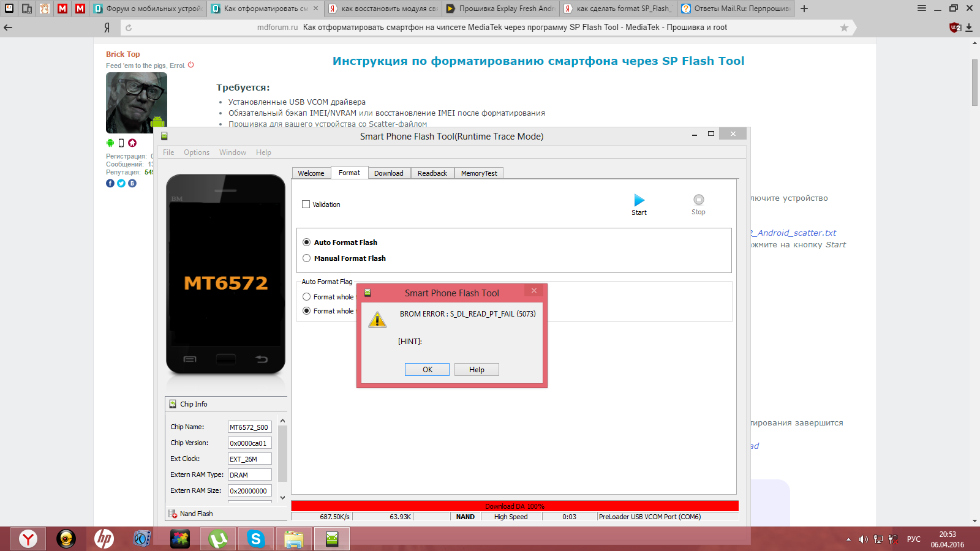
Task: Click the browser page vertical scrollbar
Action: [x=974, y=83]
